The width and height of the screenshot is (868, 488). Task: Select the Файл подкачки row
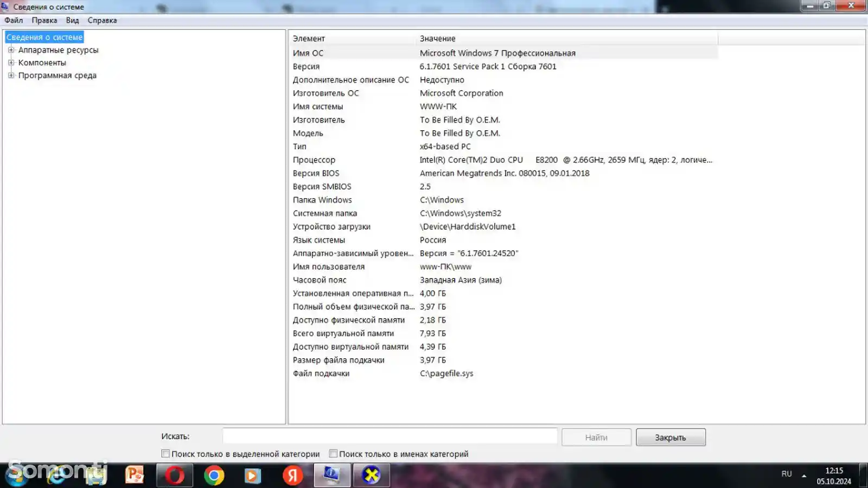[503, 373]
